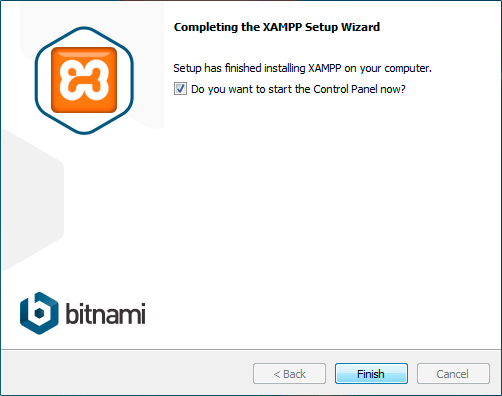Click the Finish button
Screen dimensions: 502x396
[x=371, y=374]
